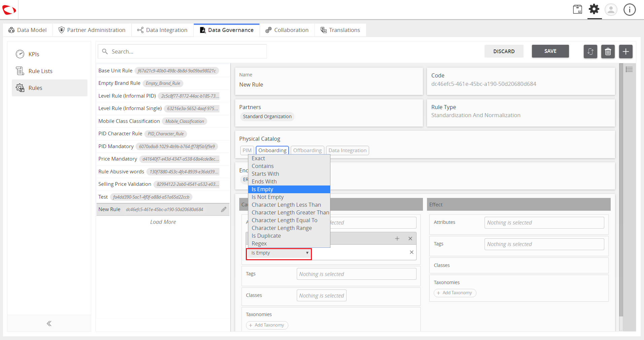644x340 pixels.
Task: Open the user profile icon
Action: point(611,9)
